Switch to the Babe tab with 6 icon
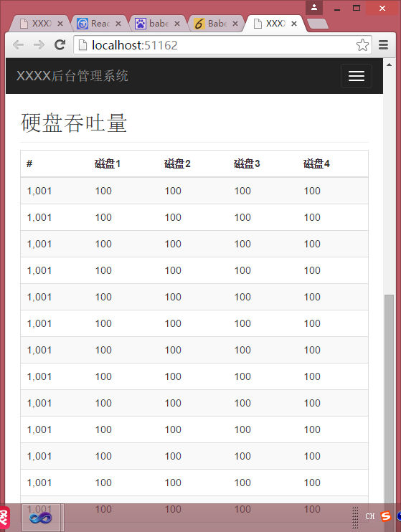The image size is (401, 532). coord(217,24)
